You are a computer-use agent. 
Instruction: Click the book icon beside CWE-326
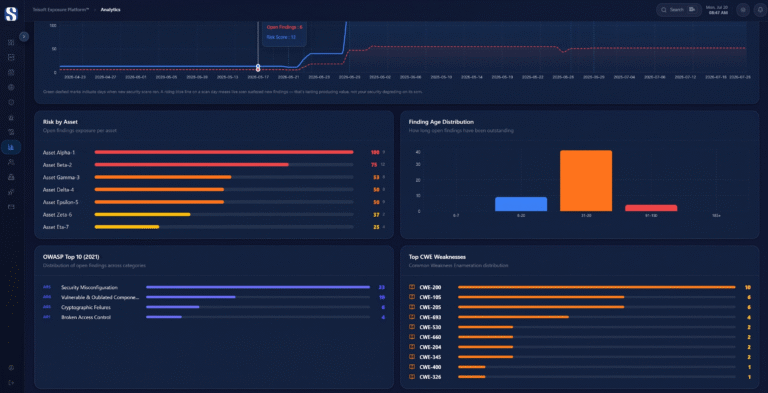412,377
